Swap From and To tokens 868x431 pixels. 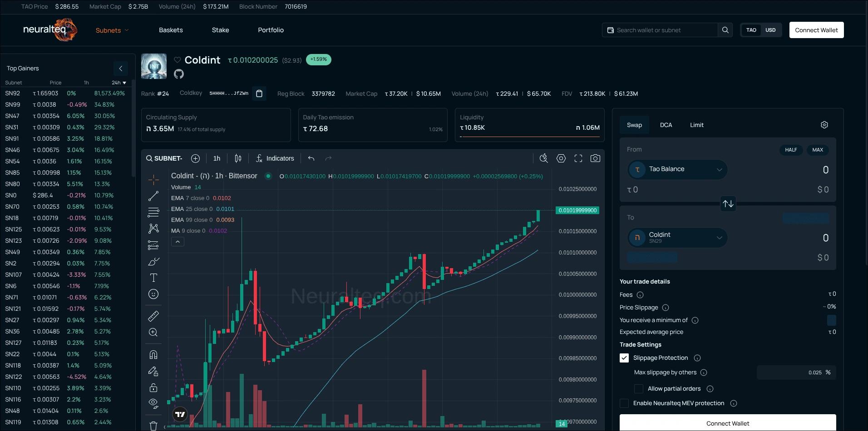728,204
